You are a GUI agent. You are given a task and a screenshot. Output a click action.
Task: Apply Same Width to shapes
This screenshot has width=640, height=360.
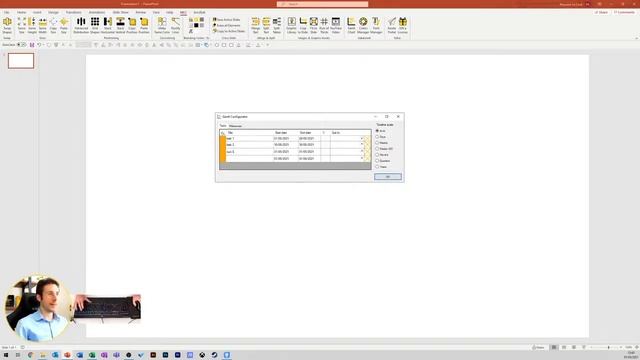click(x=42, y=25)
